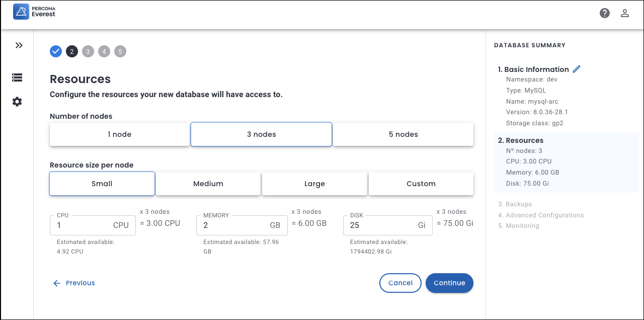Open the user account icon
The width and height of the screenshot is (644, 320).
(625, 13)
